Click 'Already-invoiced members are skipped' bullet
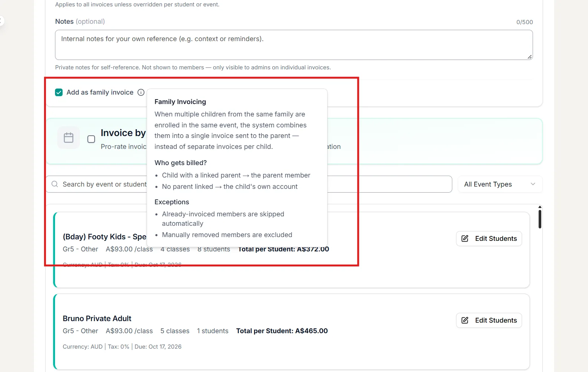 click(x=223, y=219)
